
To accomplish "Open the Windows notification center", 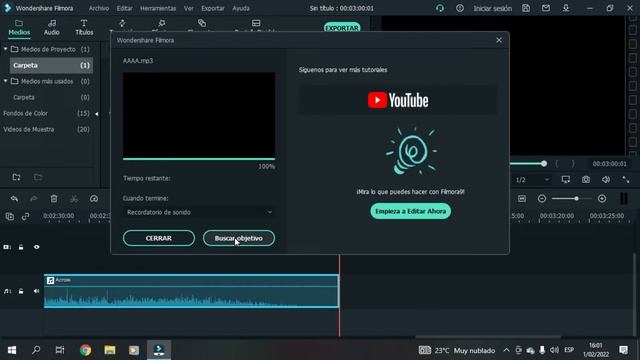I will [x=623, y=350].
